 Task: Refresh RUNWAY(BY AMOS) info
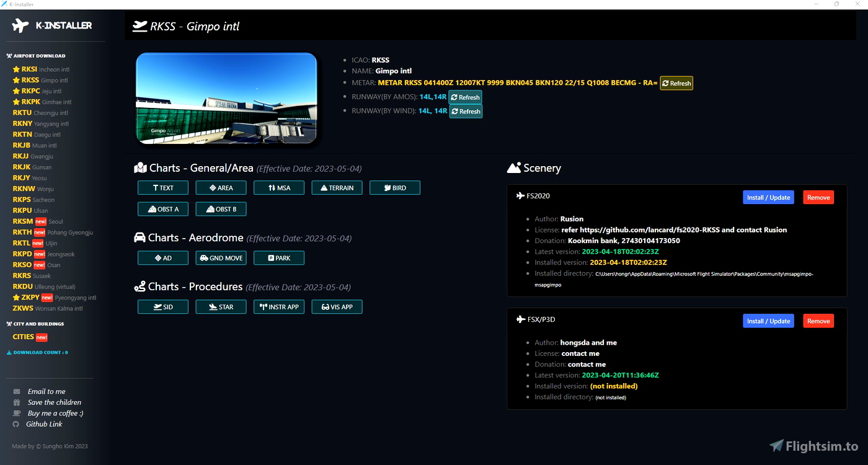coord(465,97)
